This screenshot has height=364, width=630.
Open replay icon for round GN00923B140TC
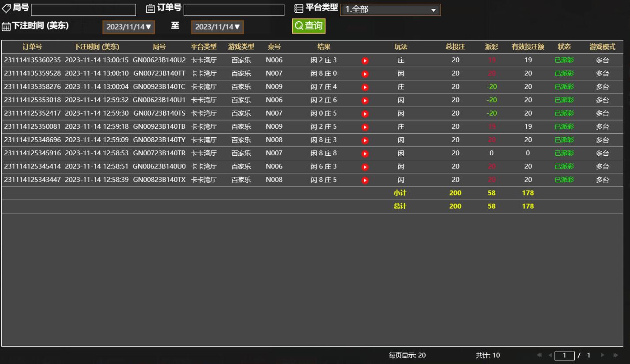tap(365, 87)
